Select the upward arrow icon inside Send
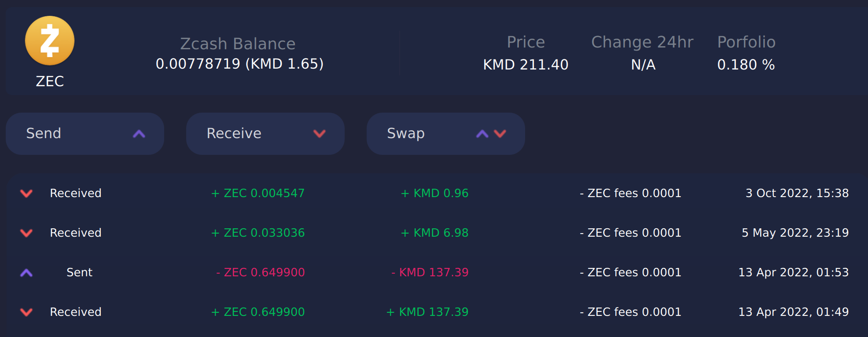 (140, 133)
